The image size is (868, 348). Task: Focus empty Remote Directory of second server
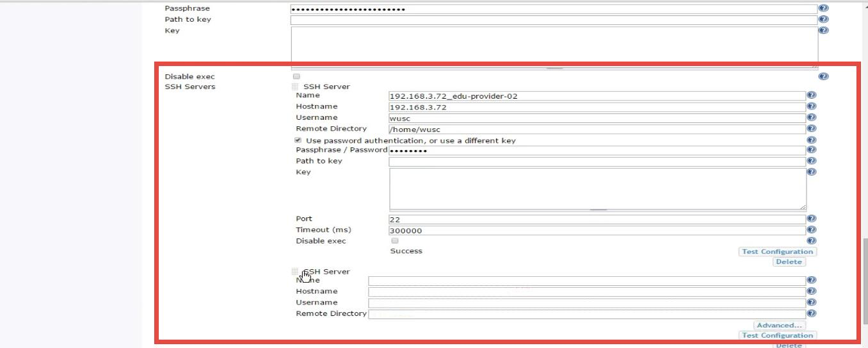coord(586,314)
